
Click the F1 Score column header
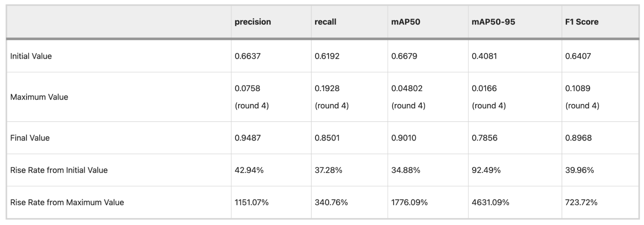coord(582,22)
